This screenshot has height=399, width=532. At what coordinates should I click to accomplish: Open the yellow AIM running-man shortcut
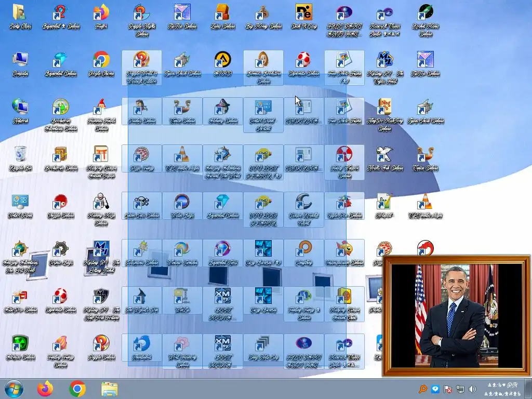pos(223,64)
